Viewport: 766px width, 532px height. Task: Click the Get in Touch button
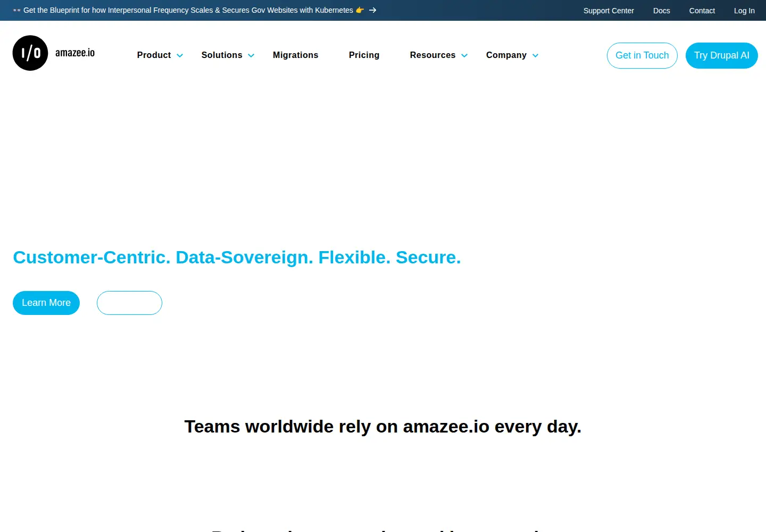click(642, 55)
